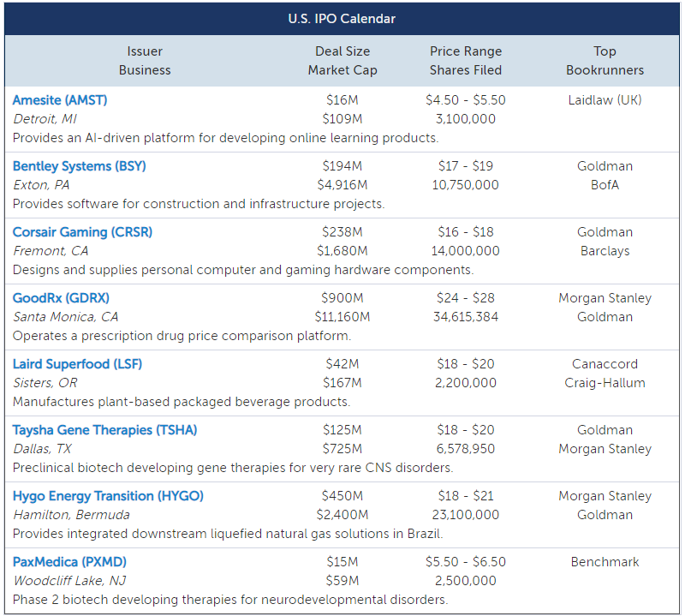Select the U.S. IPO Calendar title

[x=342, y=19]
